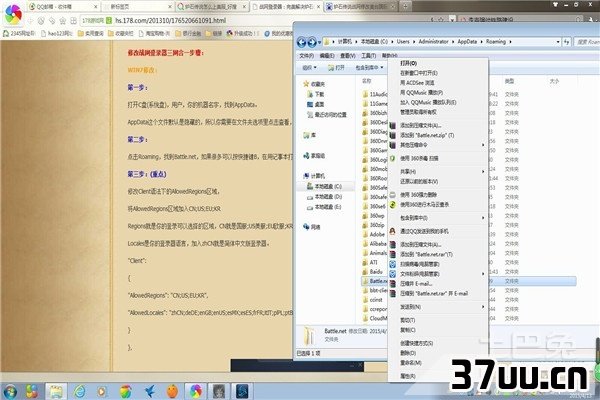Screen dimensions: 600x400
Task: Click the Explorer Forward arrow button
Action: tap(312, 42)
